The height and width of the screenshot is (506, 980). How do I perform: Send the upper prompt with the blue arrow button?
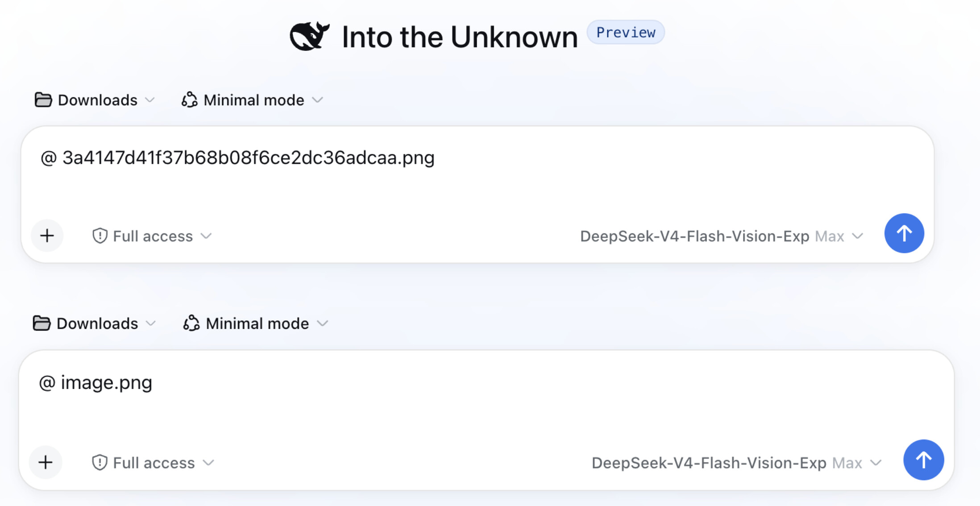click(x=904, y=233)
